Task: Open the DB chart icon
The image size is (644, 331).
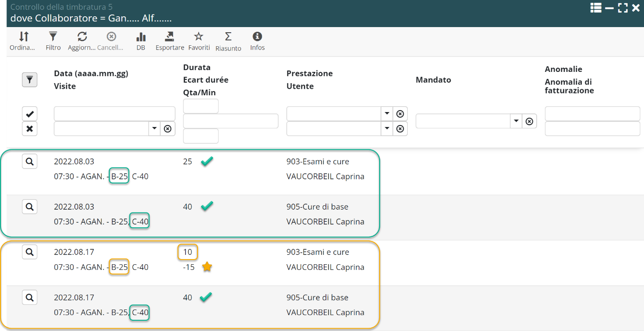Action: click(x=141, y=37)
